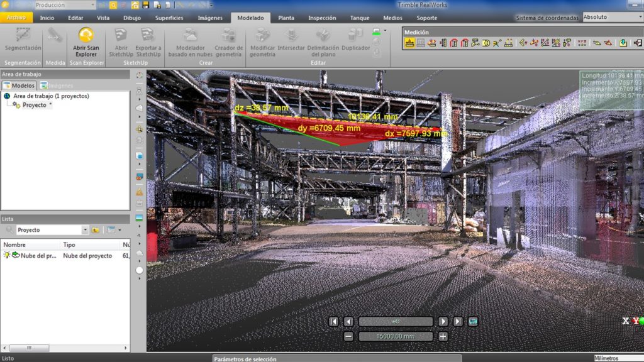Image resolution: width=644 pixels, height=362 pixels.
Task: Launch Modelador basado en nubes
Action: click(x=190, y=41)
